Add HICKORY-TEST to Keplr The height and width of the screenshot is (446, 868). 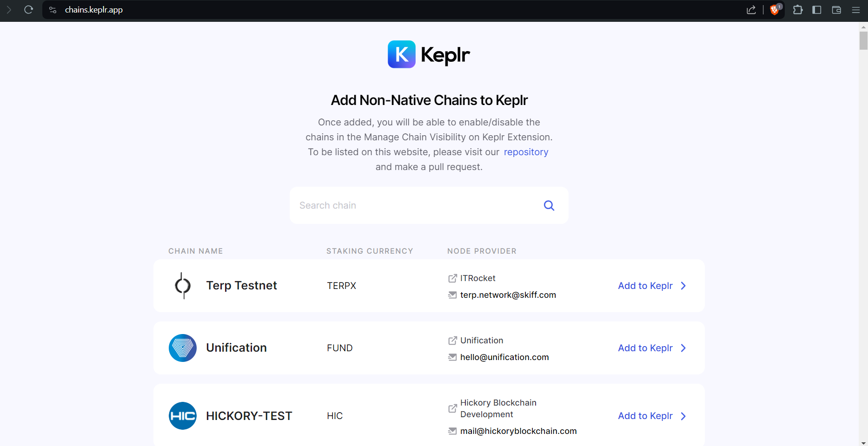click(x=651, y=416)
